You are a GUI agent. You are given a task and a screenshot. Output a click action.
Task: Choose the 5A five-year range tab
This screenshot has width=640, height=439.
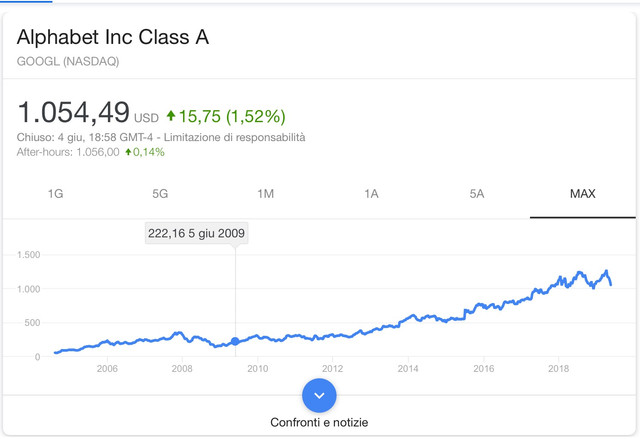click(x=477, y=193)
